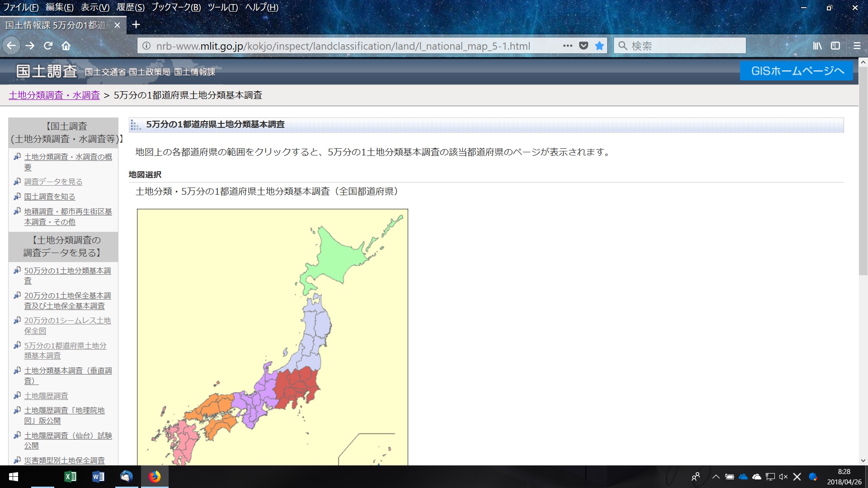Open the browser home page

click(66, 46)
